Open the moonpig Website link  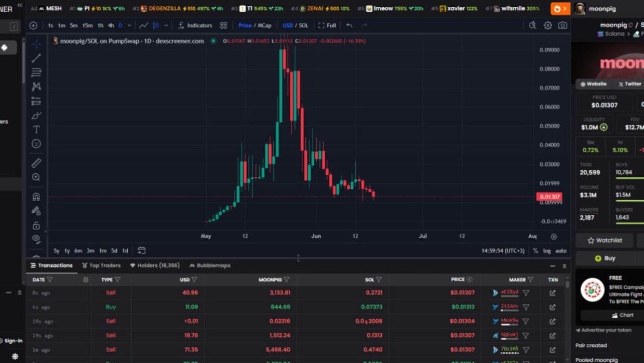[x=594, y=84]
